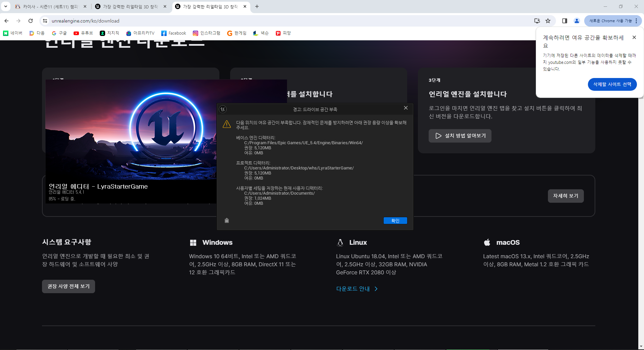This screenshot has height=350, width=644.
Task: Open the 피망 bookmark
Action: (283, 33)
